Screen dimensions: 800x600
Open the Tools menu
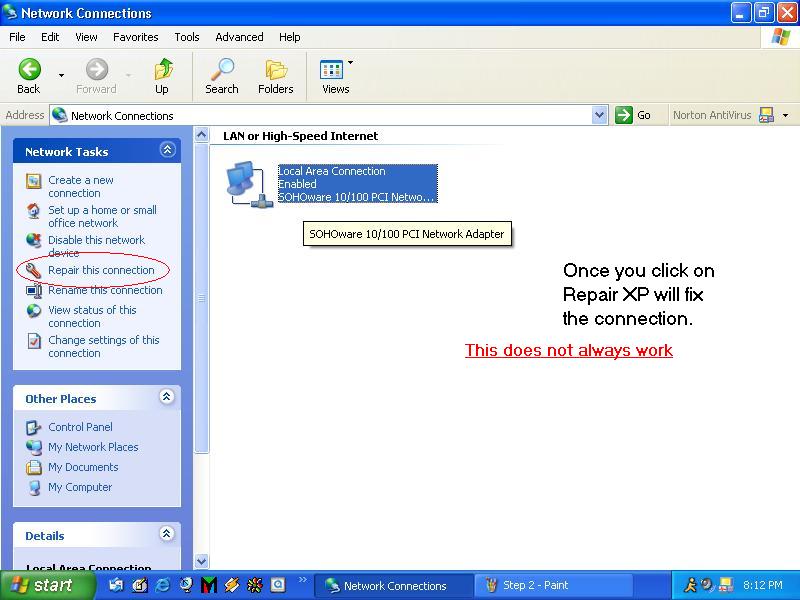[x=187, y=37]
